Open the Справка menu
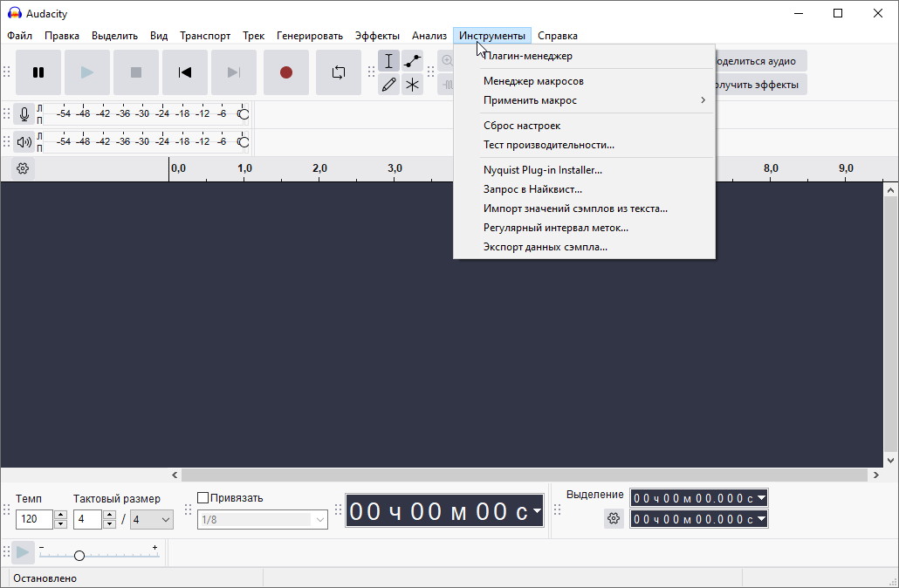Image resolution: width=899 pixels, height=588 pixels. click(557, 36)
